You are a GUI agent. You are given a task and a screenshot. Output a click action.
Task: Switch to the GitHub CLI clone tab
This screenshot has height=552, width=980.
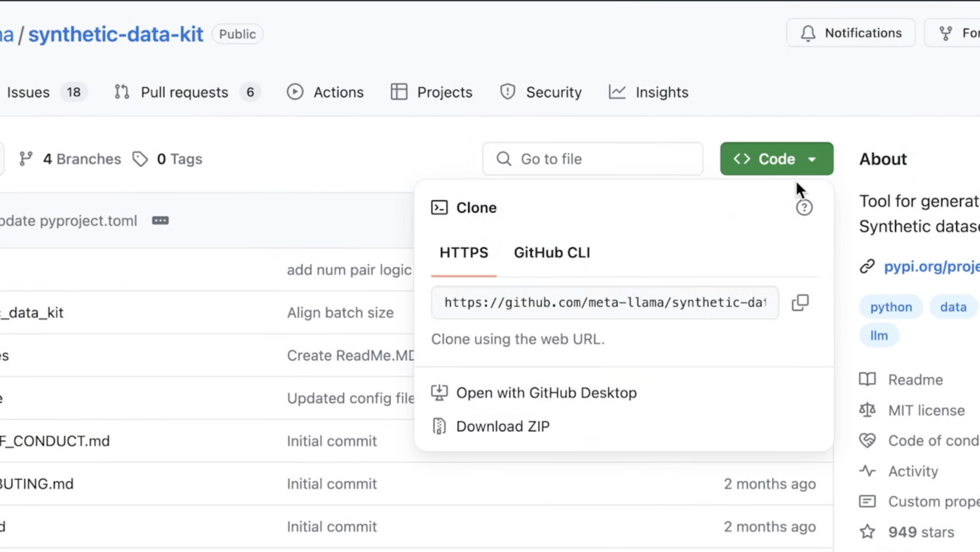point(552,252)
